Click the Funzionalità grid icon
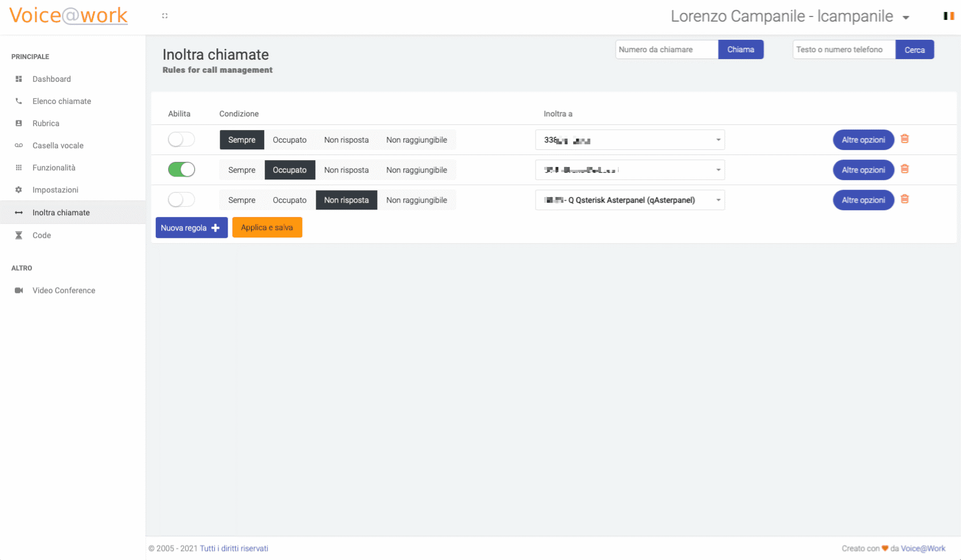961x560 pixels. coord(19,168)
